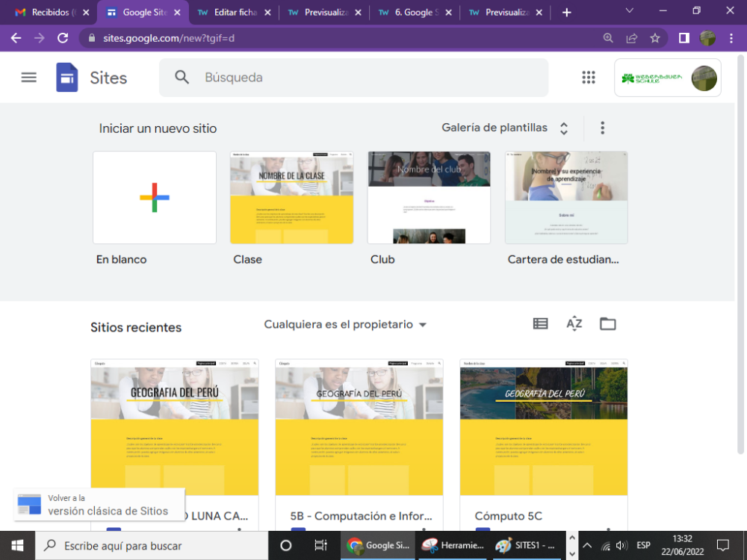Open the AZ sort options
747x560 pixels.
(x=574, y=324)
